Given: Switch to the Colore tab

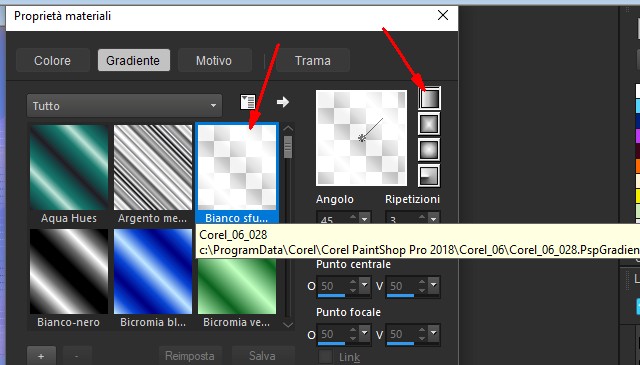Looking at the screenshot, I should (52, 60).
